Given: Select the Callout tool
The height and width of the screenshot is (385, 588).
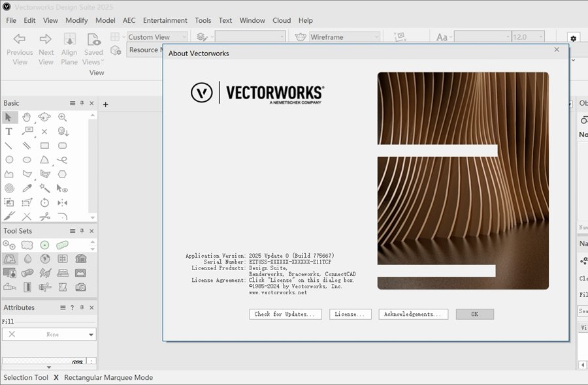Looking at the screenshot, I should point(27,131).
